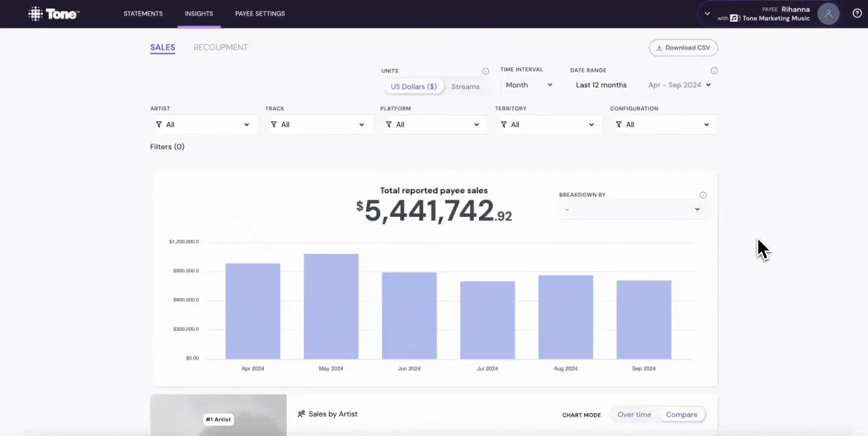Click the Sep 2024 bar in chart

644,320
